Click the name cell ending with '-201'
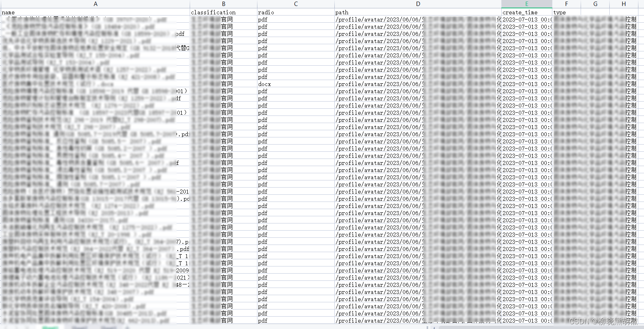This screenshot has width=644, height=329. pos(95,192)
